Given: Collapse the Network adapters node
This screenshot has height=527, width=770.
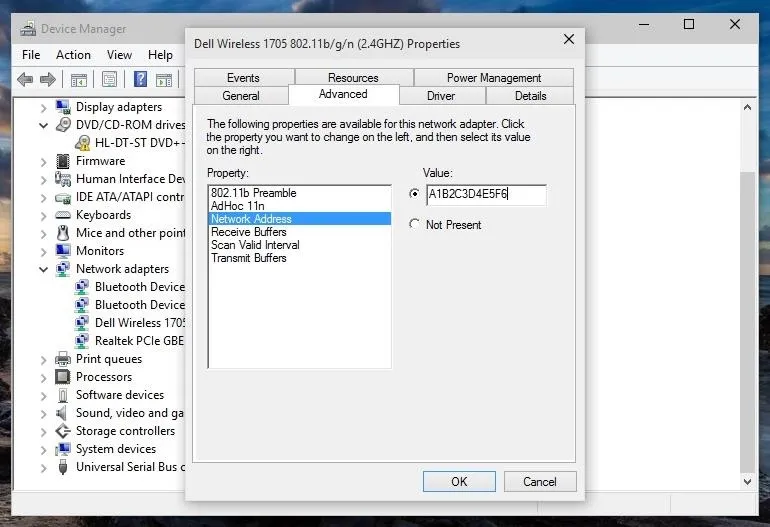Looking at the screenshot, I should point(44,269).
